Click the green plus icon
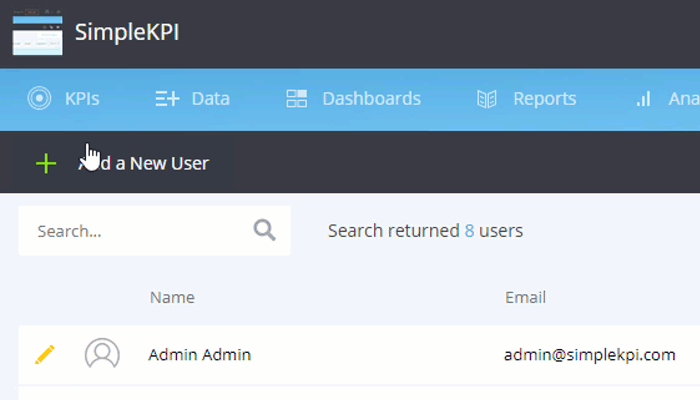This screenshot has height=400, width=700. [46, 163]
